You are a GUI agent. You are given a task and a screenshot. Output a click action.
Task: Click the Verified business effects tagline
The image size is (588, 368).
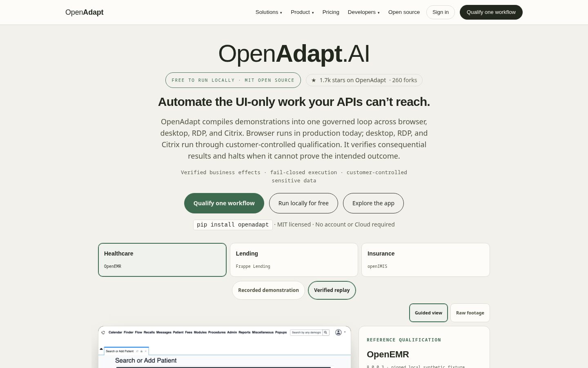[294, 176]
